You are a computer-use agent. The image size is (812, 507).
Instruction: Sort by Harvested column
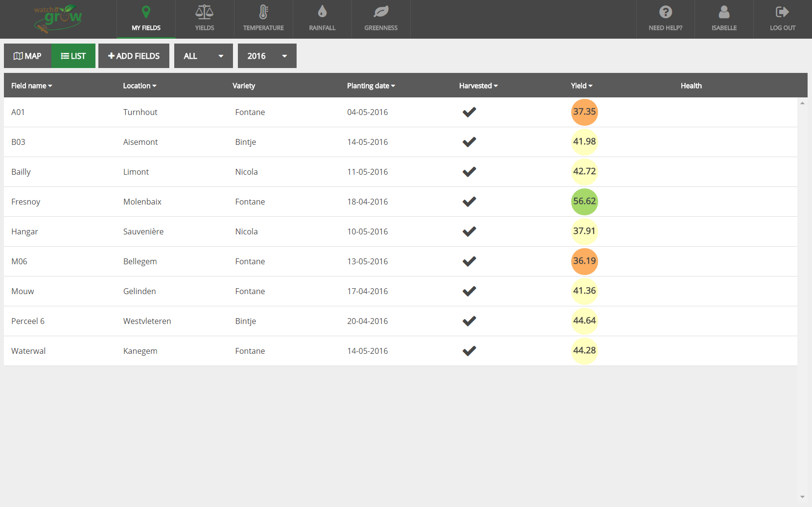pos(479,86)
